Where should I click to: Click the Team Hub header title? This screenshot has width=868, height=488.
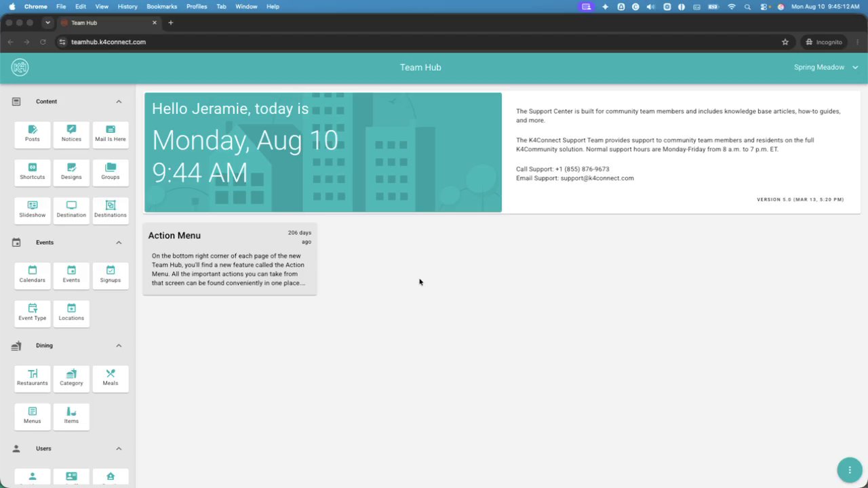(x=420, y=67)
